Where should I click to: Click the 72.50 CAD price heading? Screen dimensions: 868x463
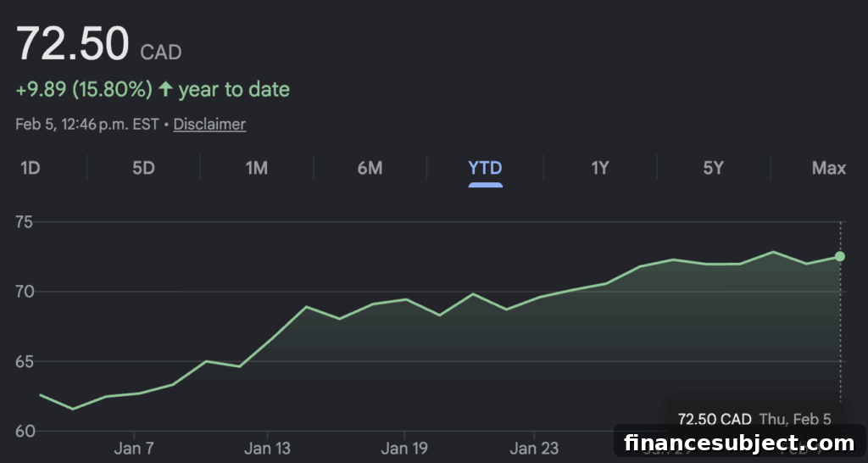point(98,45)
